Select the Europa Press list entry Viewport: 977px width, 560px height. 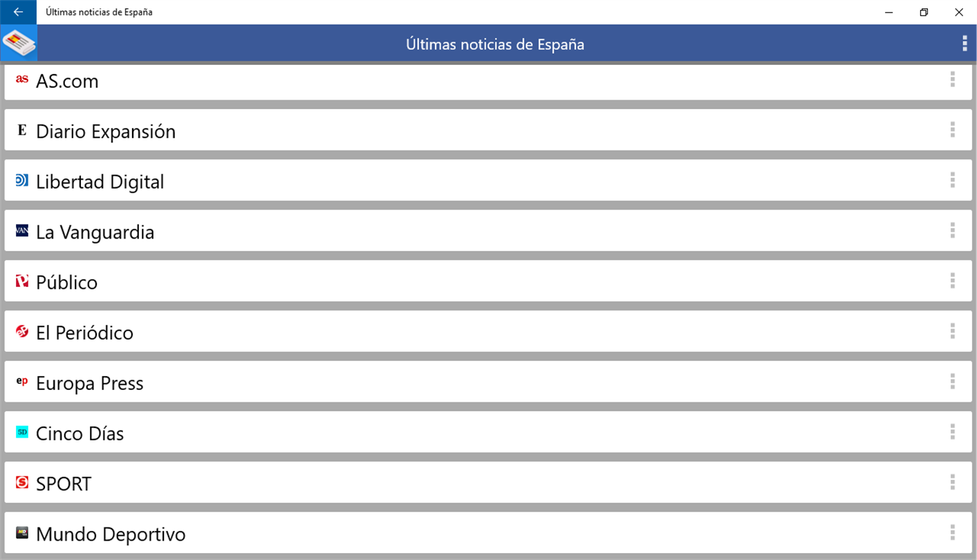pos(90,384)
